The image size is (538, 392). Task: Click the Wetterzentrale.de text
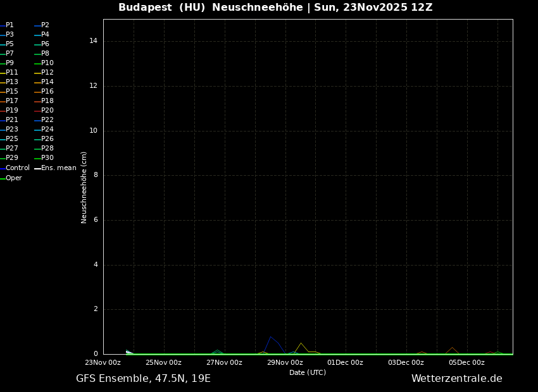click(x=456, y=378)
